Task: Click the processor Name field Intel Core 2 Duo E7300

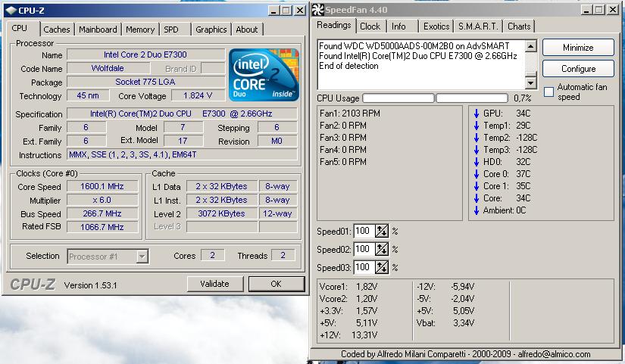Action: (x=145, y=54)
